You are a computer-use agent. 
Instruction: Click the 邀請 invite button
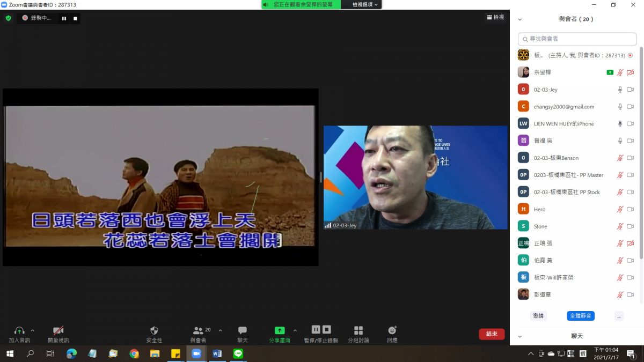click(x=538, y=316)
